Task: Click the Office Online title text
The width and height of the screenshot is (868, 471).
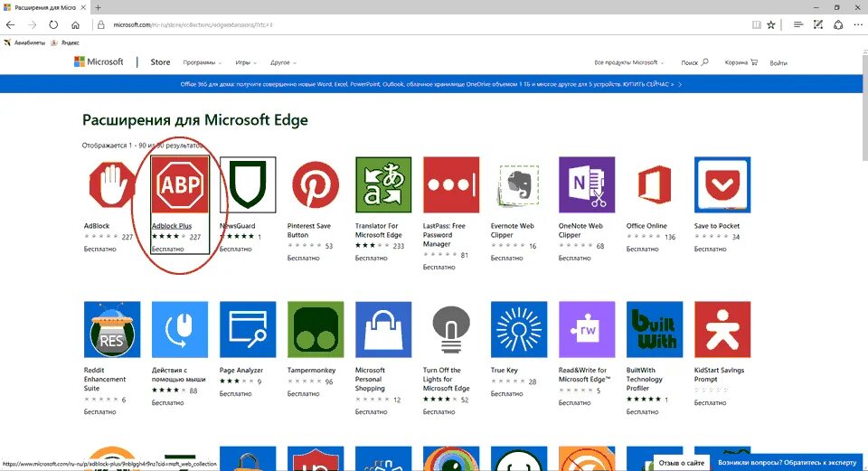Action: [646, 226]
